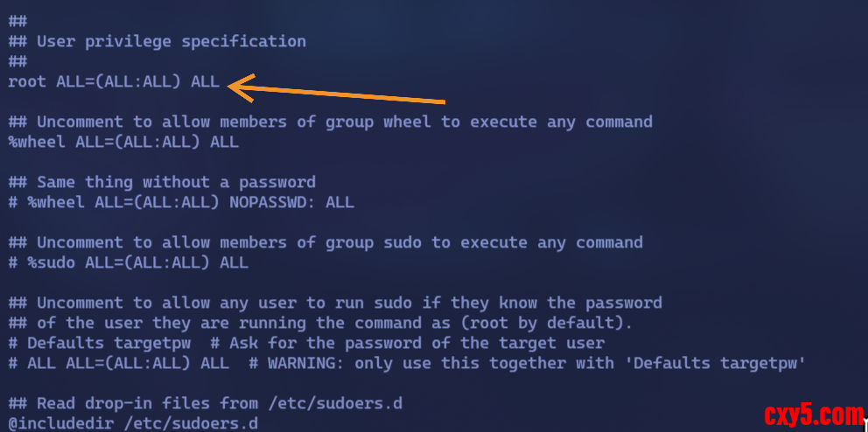Image resolution: width=868 pixels, height=432 pixels.
Task: Click the Same thing without a password comment
Action: (x=162, y=182)
